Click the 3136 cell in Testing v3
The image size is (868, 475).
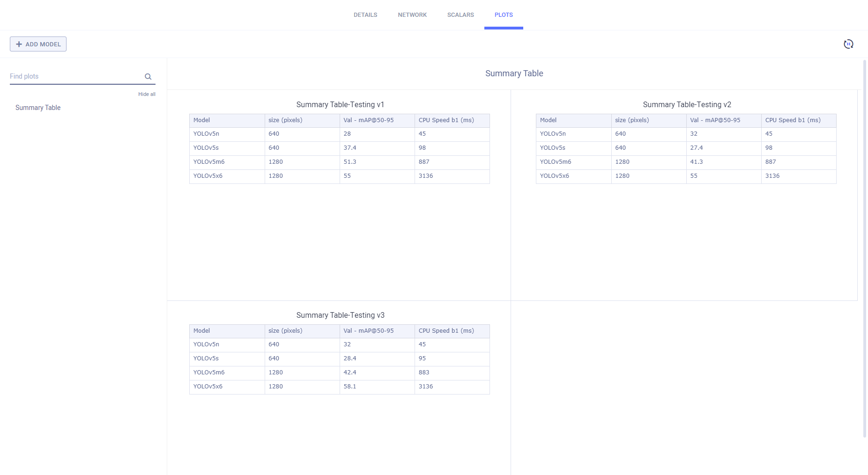coord(426,387)
